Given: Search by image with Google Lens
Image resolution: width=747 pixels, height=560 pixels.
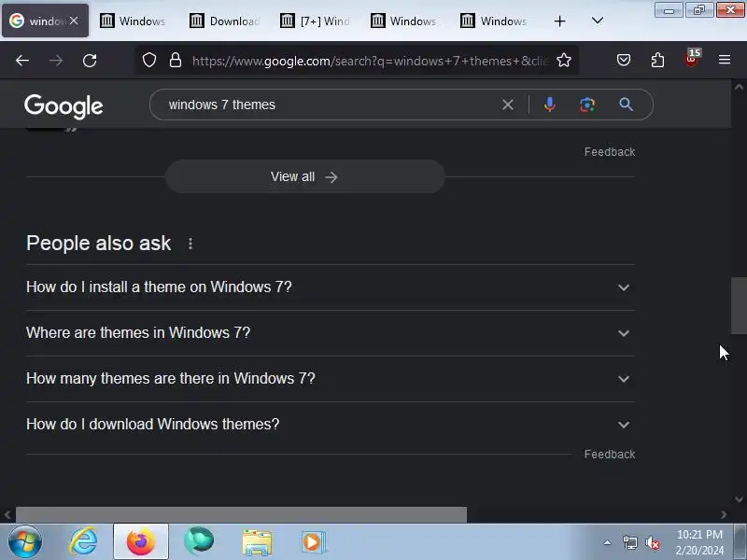Looking at the screenshot, I should pos(587,105).
